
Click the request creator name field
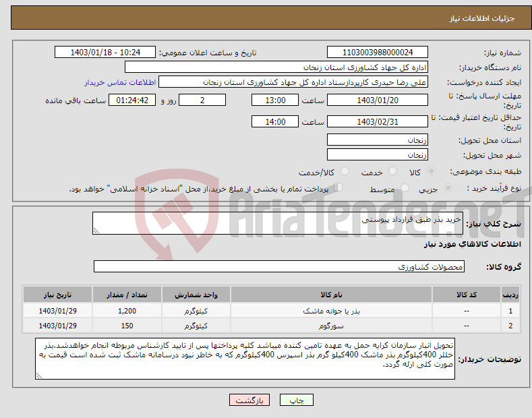[293, 82]
